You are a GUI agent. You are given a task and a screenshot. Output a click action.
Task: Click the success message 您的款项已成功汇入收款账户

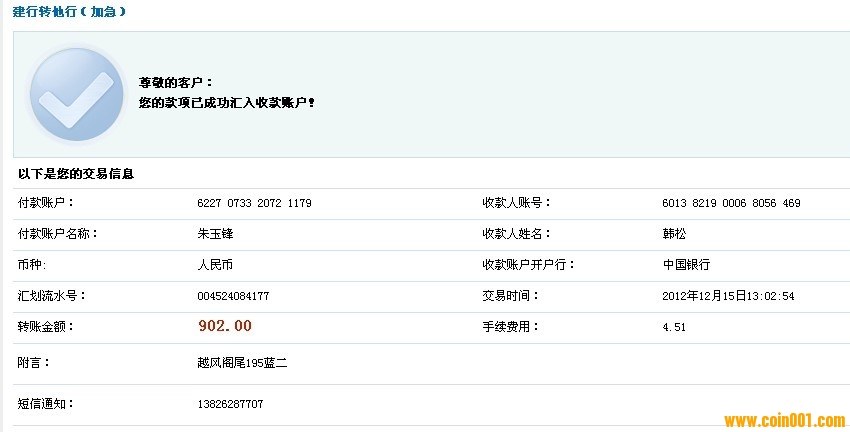coord(226,103)
